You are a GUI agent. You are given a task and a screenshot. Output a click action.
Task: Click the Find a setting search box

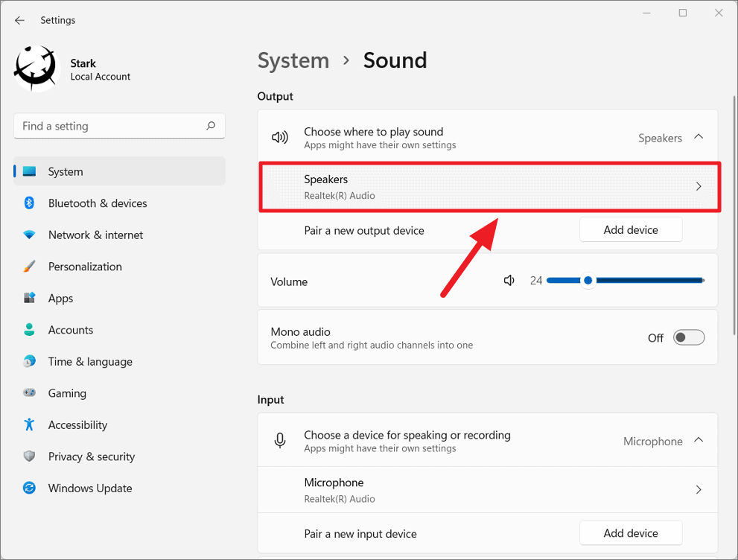[119, 126]
